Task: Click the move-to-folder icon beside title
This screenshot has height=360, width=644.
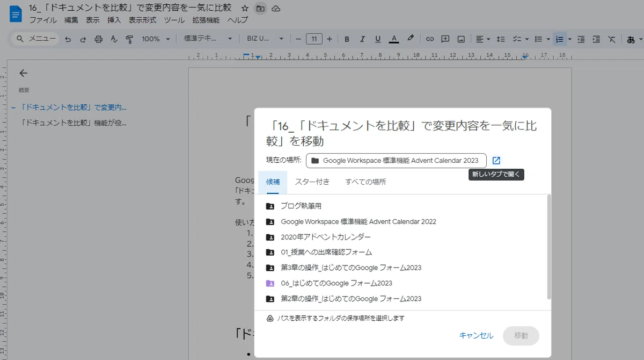Action: point(260,9)
